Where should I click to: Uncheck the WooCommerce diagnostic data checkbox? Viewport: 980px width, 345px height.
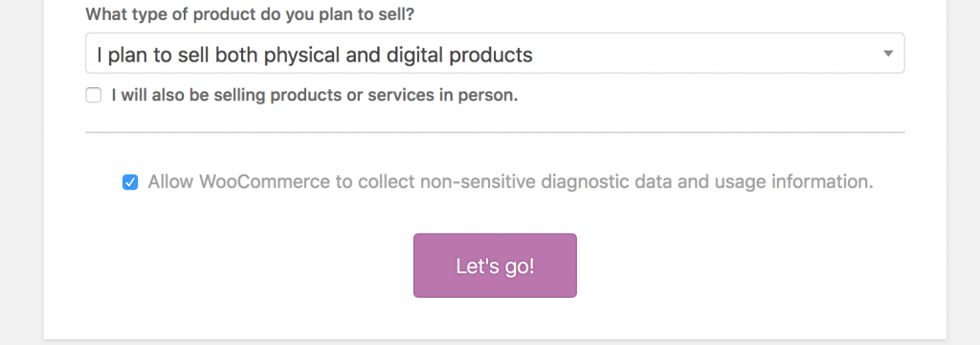pos(130,182)
